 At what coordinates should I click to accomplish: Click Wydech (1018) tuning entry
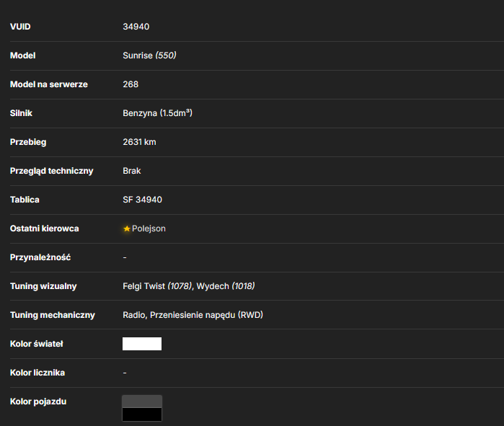point(226,286)
